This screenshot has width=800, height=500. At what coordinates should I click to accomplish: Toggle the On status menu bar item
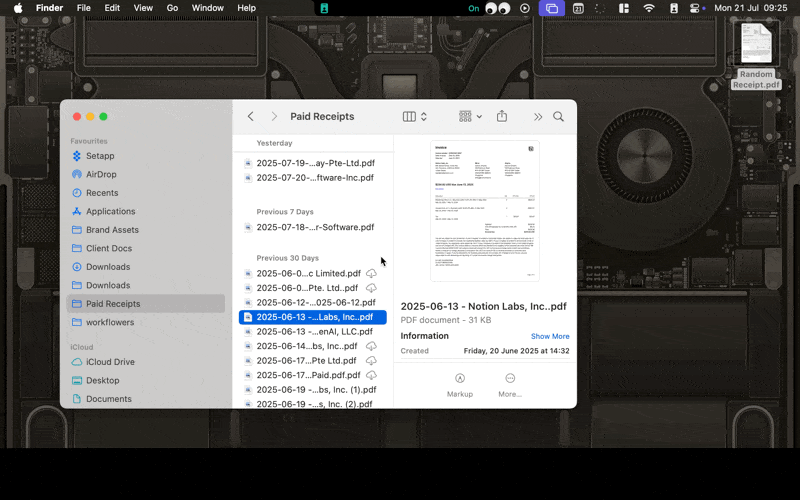point(474,8)
